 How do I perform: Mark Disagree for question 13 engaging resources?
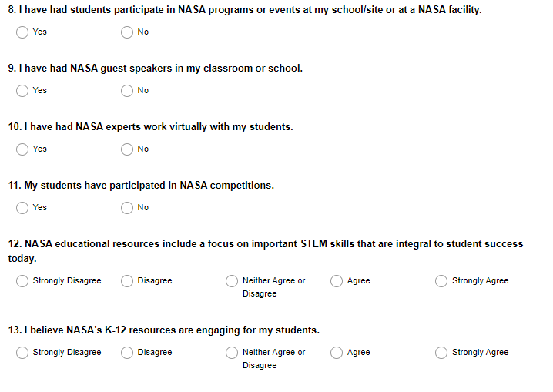click(x=128, y=353)
